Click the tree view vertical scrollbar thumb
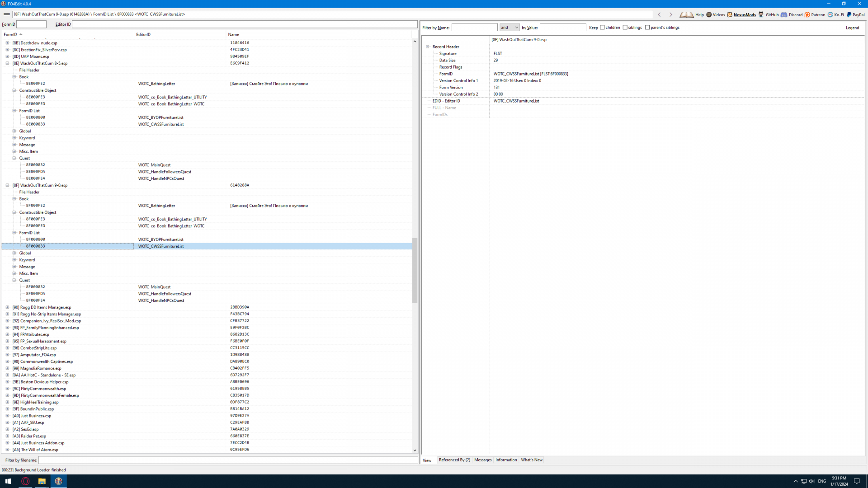Image resolution: width=868 pixels, height=488 pixels. point(415,270)
